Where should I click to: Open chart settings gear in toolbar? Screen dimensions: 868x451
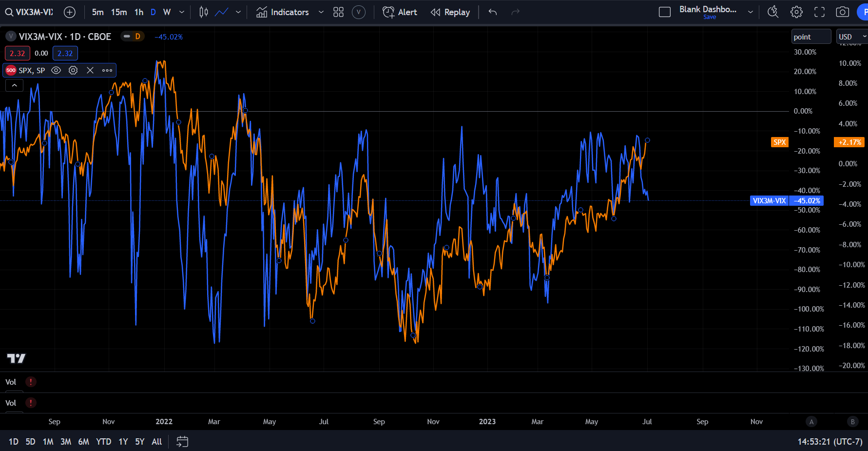(x=796, y=12)
